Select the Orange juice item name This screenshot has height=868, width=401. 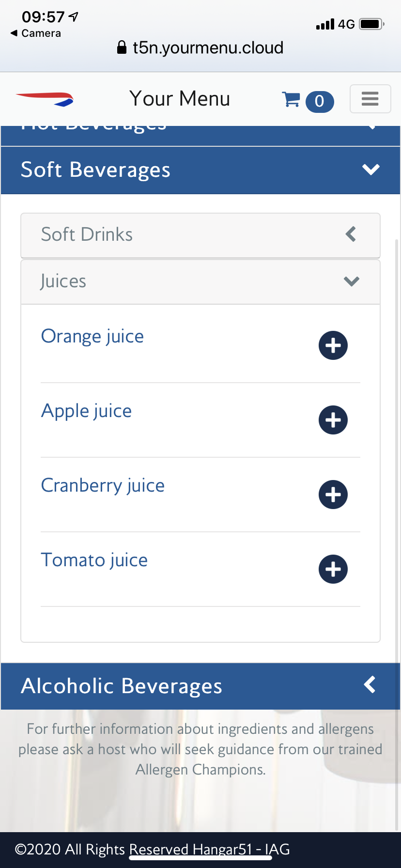point(93,336)
